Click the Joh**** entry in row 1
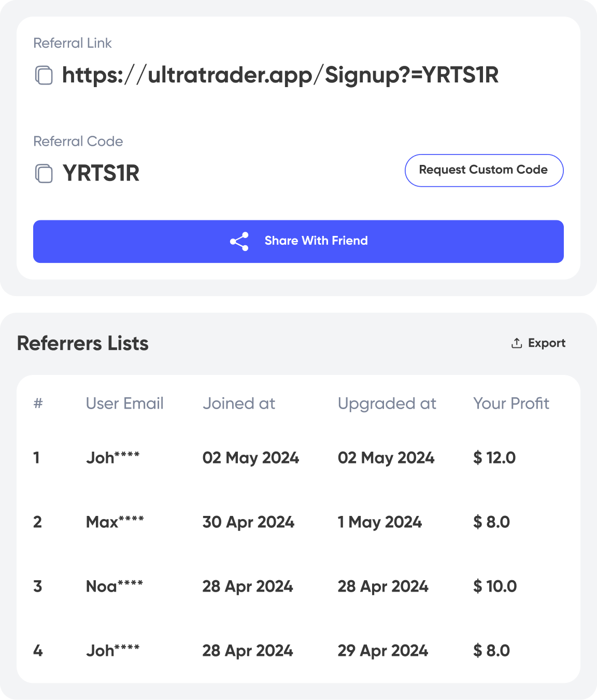 tap(113, 458)
